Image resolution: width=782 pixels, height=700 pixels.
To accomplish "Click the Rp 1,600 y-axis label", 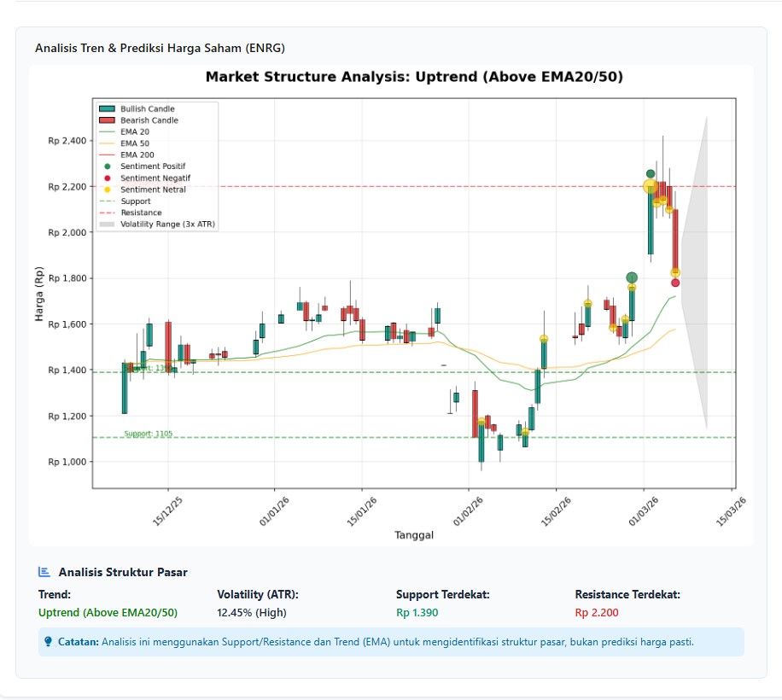I will [x=67, y=324].
